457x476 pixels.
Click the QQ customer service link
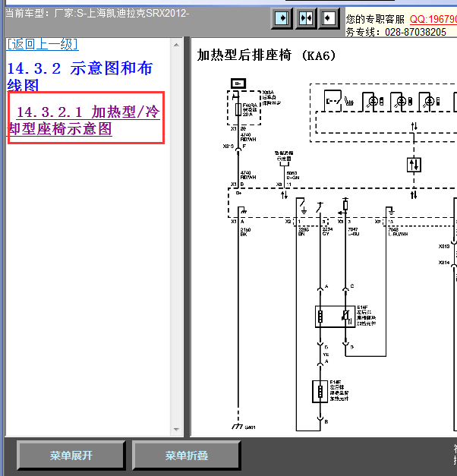433,19
